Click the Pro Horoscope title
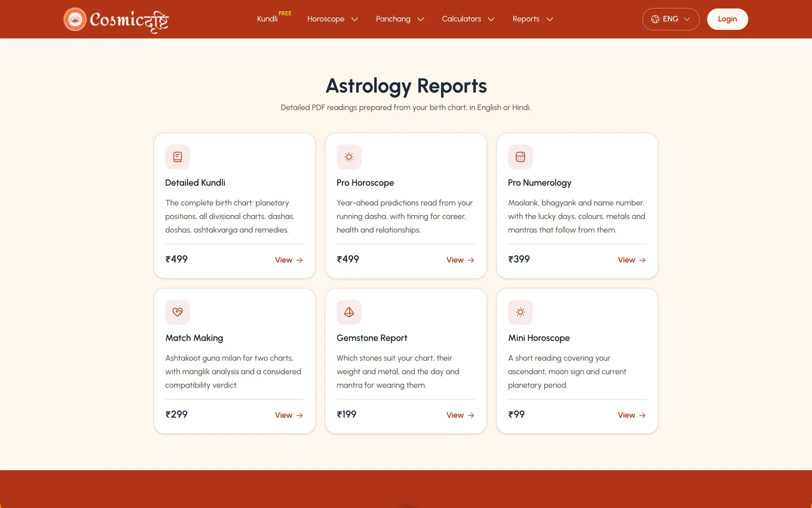 coord(365,183)
